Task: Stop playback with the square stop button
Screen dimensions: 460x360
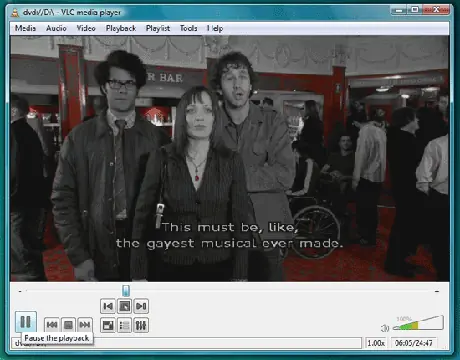Action: (68, 324)
